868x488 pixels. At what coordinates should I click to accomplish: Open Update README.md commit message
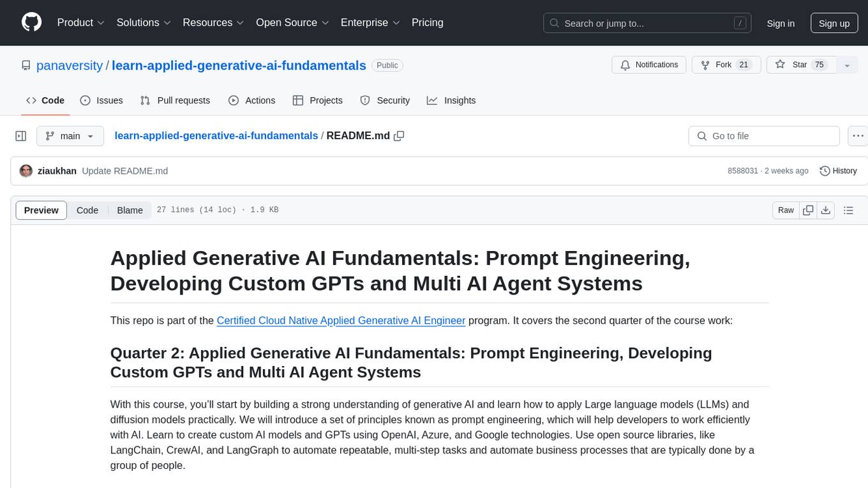tap(125, 171)
